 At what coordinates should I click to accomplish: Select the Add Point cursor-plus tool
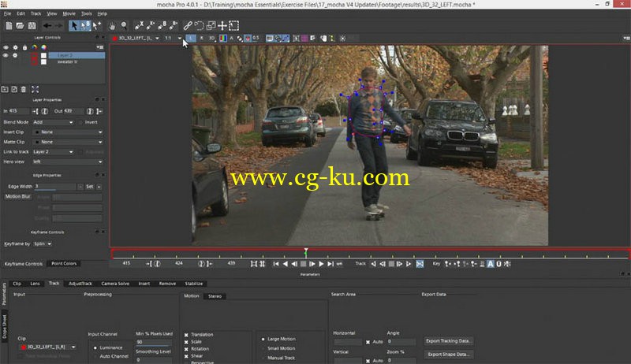96,26
